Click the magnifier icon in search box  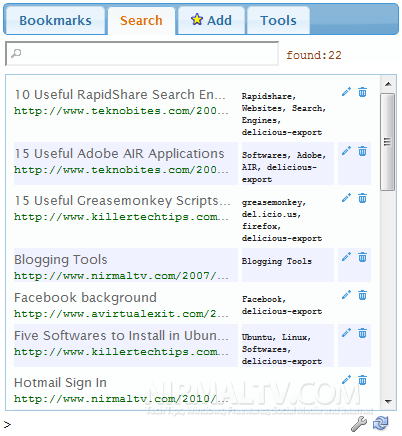[16, 53]
